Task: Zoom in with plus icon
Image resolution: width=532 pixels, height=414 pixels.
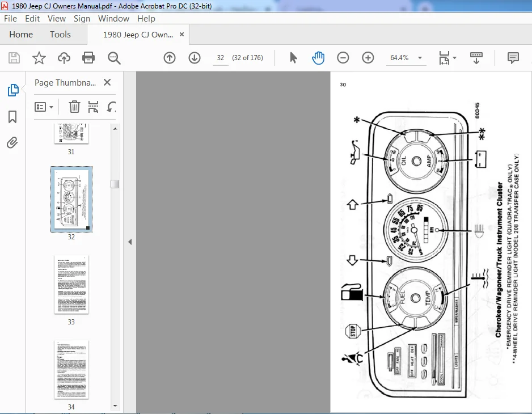Action: tap(368, 58)
